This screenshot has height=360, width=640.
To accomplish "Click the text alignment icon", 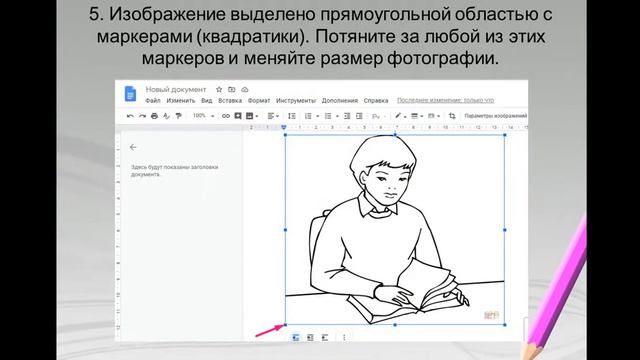I will 271,116.
